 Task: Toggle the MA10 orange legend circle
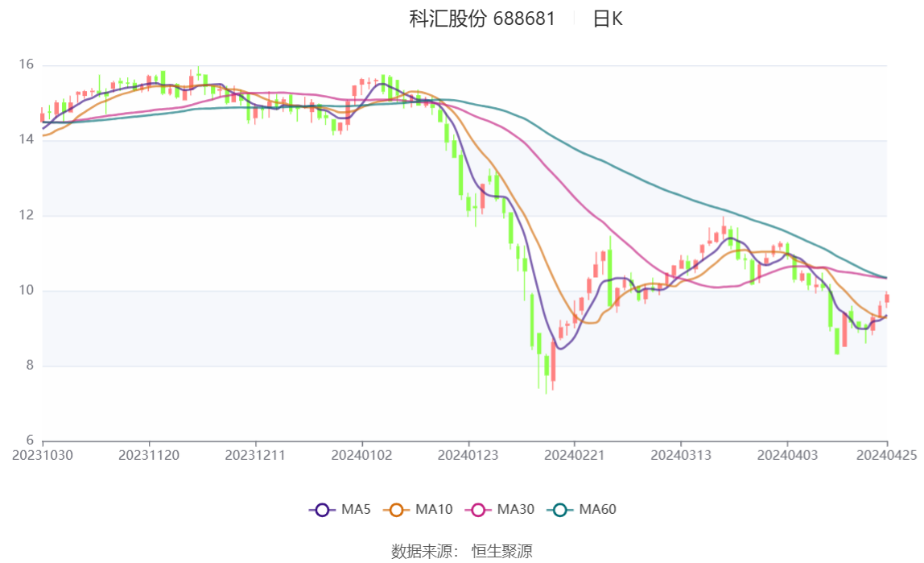pyautogui.click(x=396, y=510)
